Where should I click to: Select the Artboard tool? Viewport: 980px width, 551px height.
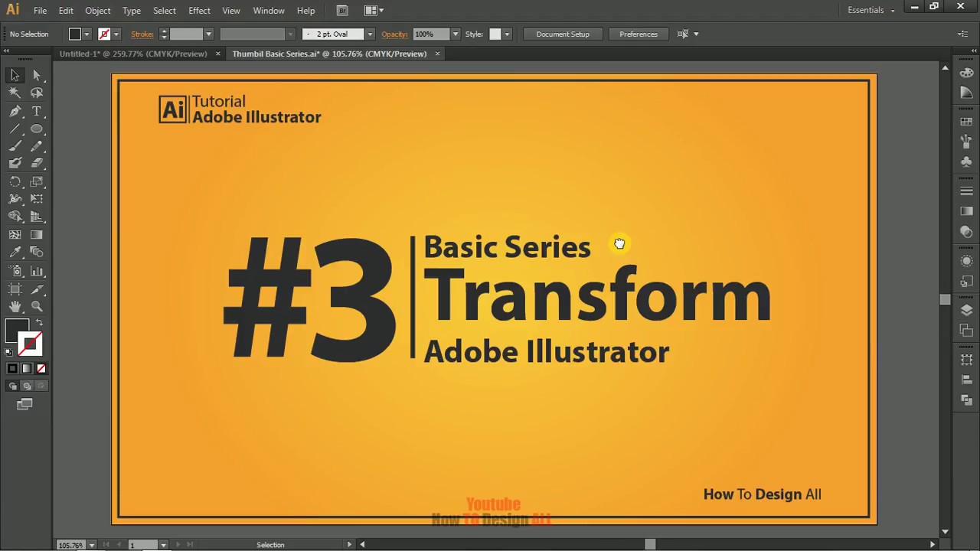[15, 289]
